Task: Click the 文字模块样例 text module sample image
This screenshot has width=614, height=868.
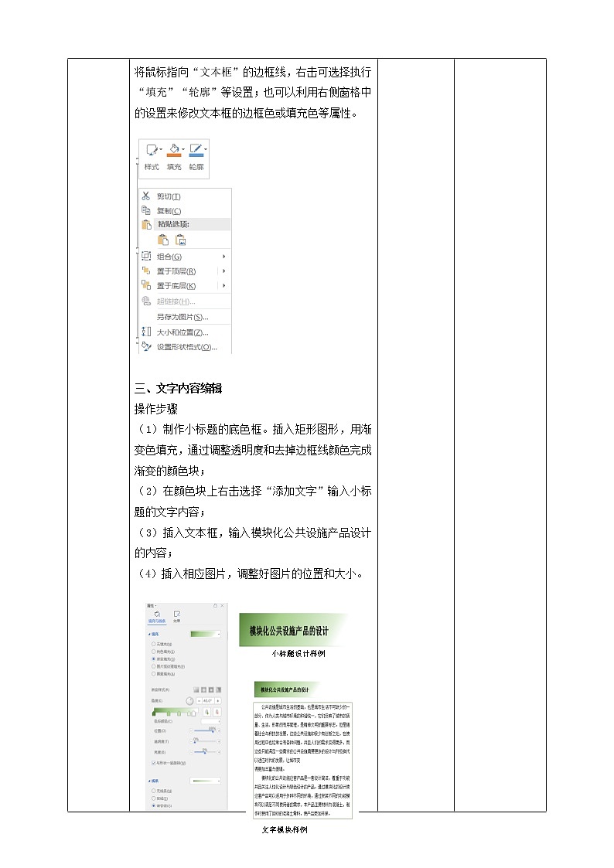Action: click(302, 750)
